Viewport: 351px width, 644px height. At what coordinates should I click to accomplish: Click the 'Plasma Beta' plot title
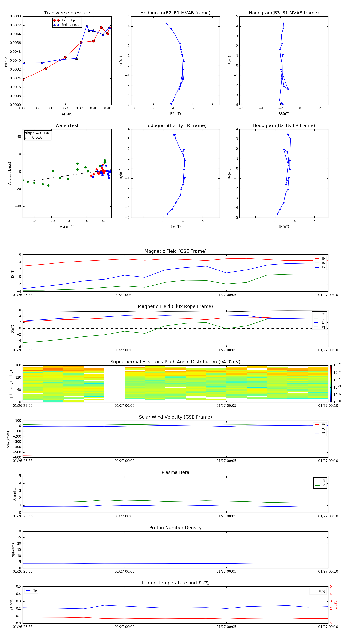(175, 472)
